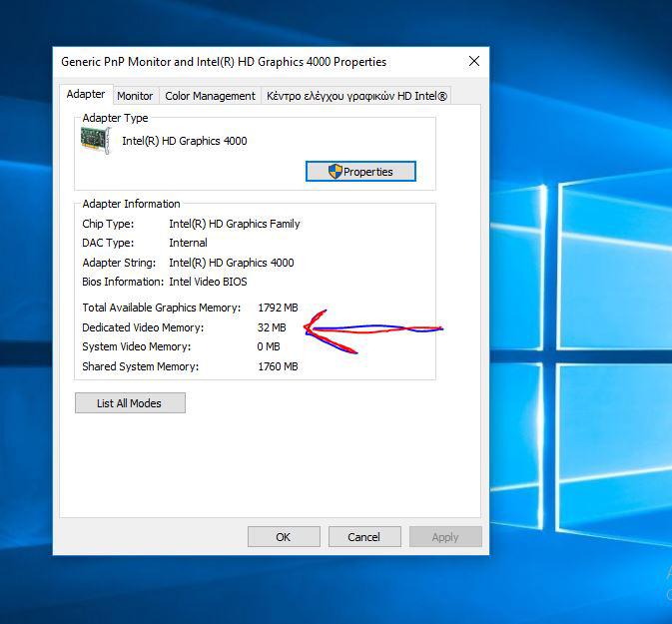Click the graphics adapter card icon
The height and width of the screenshot is (624, 672).
(95, 140)
